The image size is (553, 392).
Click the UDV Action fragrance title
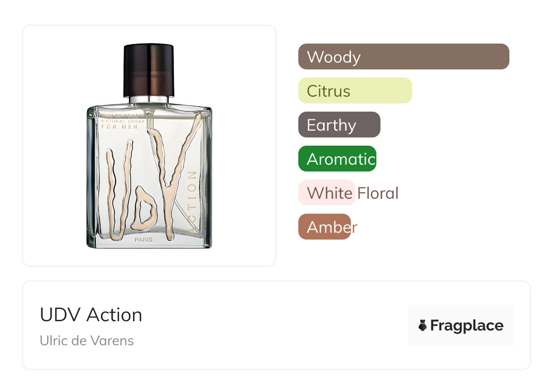(x=91, y=315)
